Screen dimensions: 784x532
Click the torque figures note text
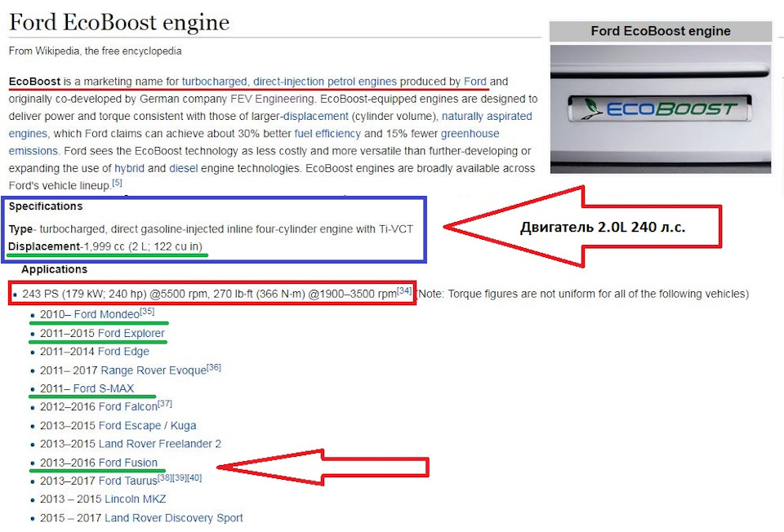pyautogui.click(x=583, y=294)
